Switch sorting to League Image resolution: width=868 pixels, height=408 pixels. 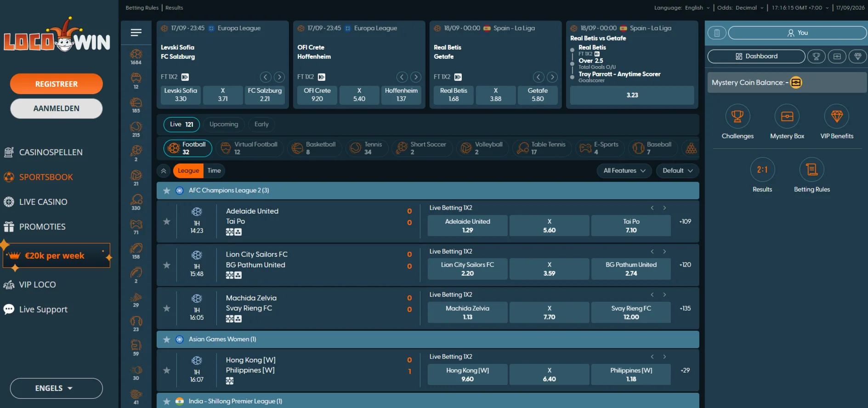tap(188, 170)
